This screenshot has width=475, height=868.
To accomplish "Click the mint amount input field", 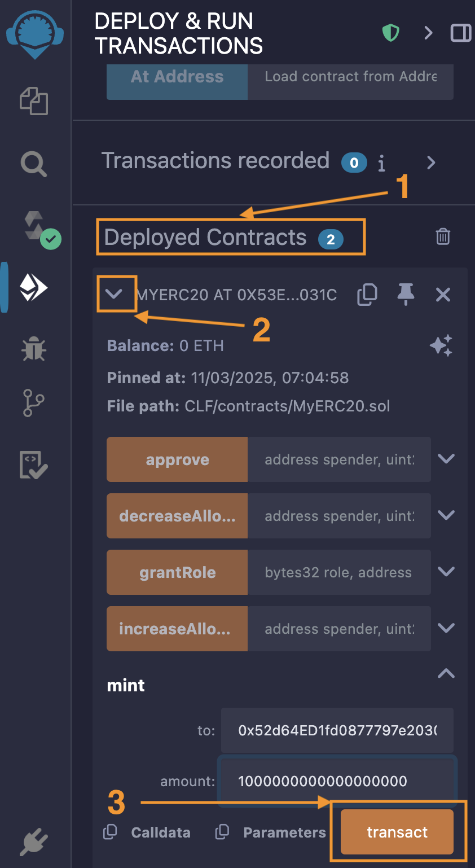I will pos(337,781).
